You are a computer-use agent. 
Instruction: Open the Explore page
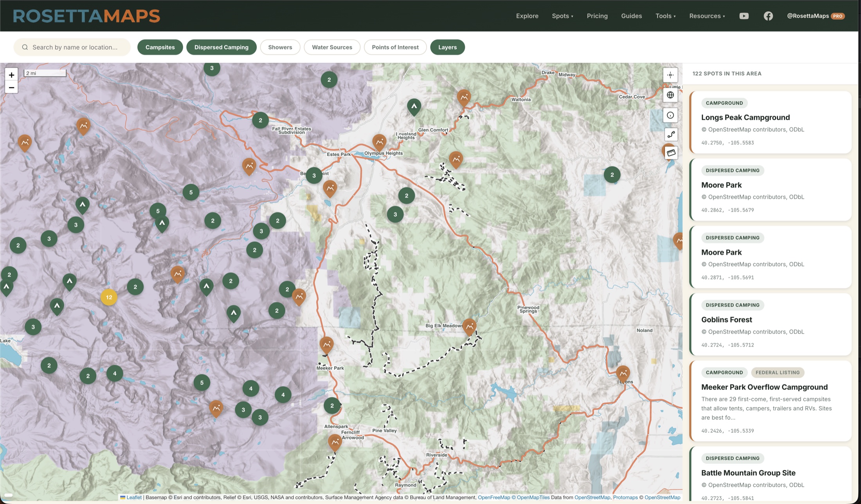[527, 16]
